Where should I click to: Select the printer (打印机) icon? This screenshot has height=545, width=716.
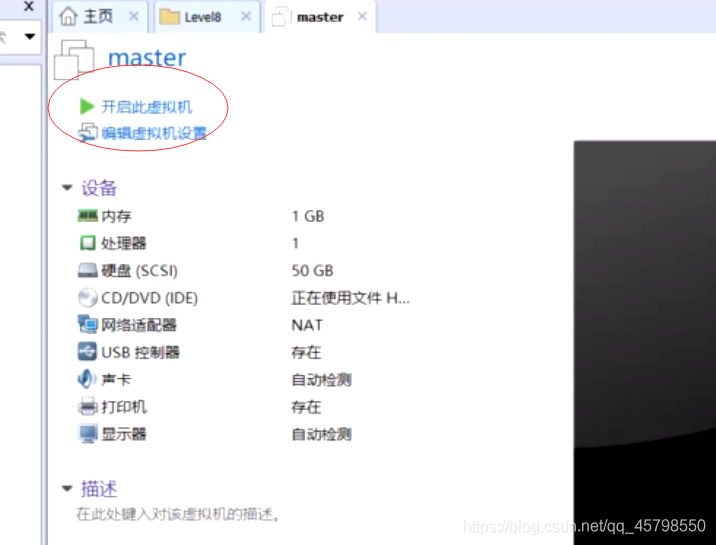[88, 406]
